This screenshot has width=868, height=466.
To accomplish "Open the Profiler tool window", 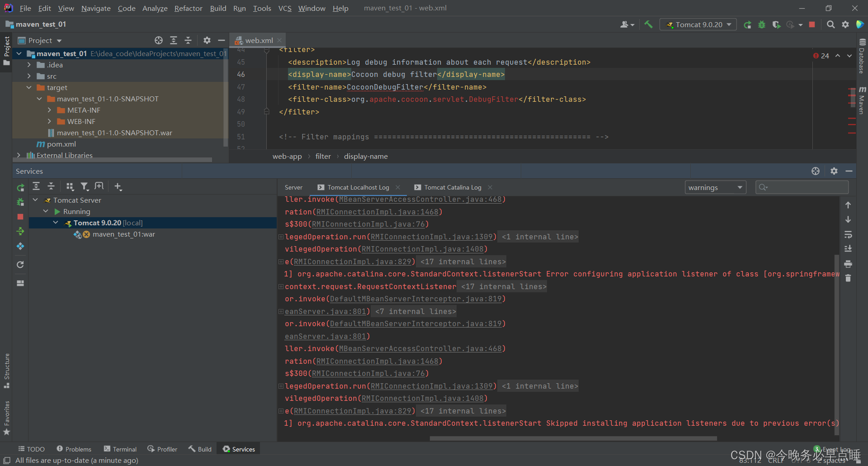I will [162, 449].
